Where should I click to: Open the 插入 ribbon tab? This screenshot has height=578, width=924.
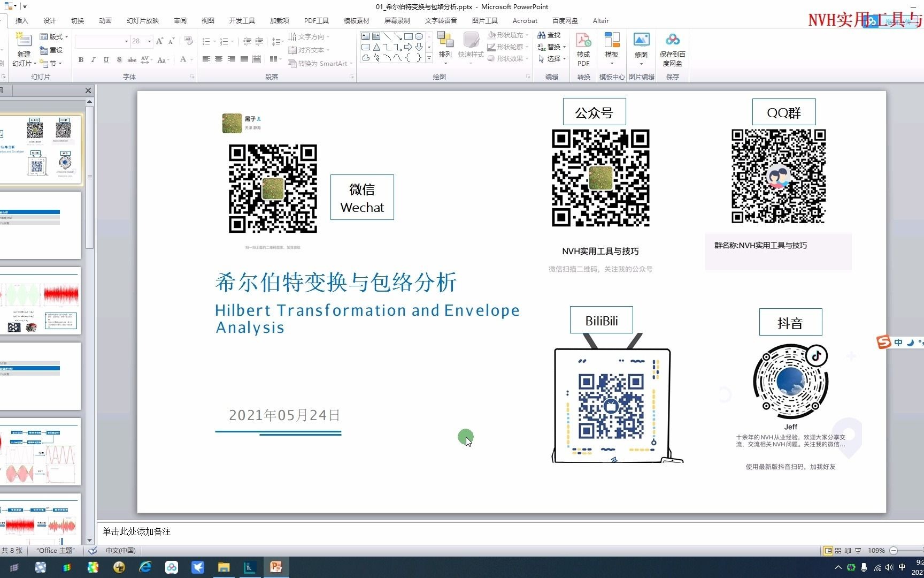pos(21,20)
